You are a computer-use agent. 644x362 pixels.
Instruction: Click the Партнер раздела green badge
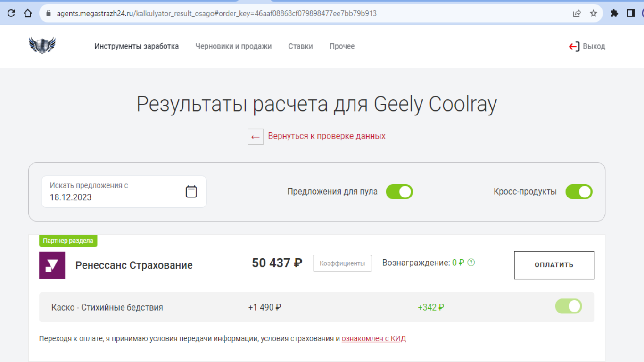(x=68, y=241)
